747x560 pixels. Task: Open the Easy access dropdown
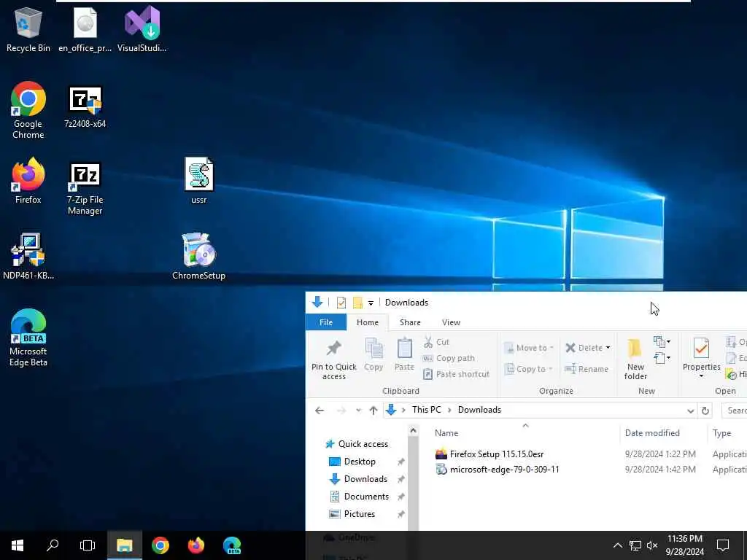coord(662,358)
